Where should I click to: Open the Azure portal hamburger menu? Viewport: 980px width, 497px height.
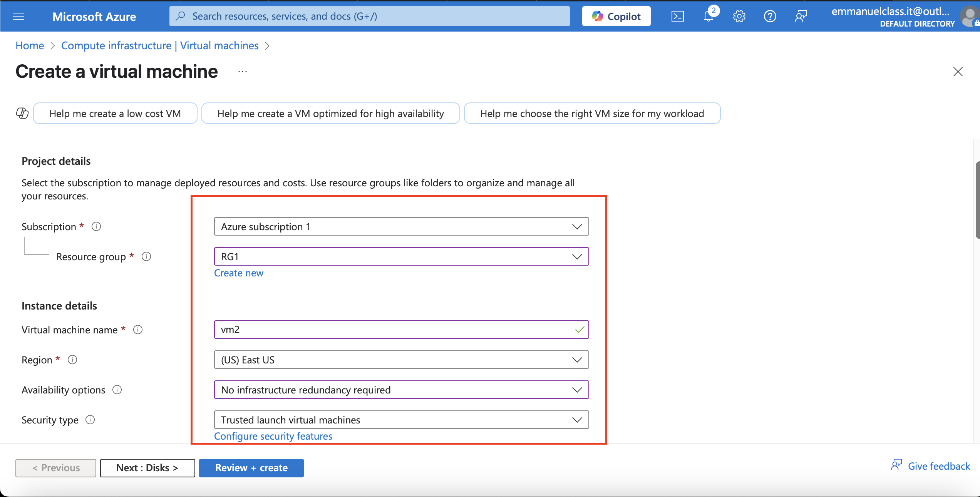coord(18,16)
